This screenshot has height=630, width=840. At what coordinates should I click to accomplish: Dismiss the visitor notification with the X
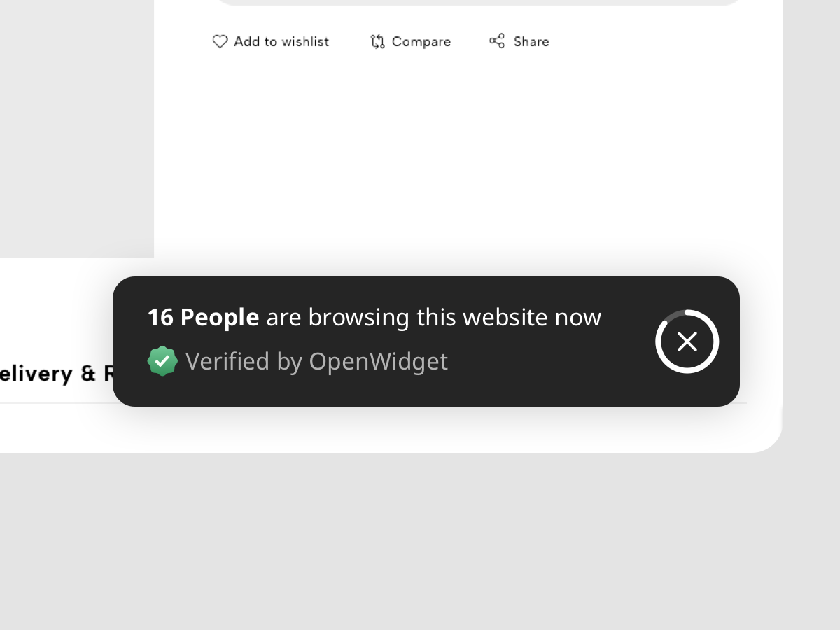tap(687, 342)
